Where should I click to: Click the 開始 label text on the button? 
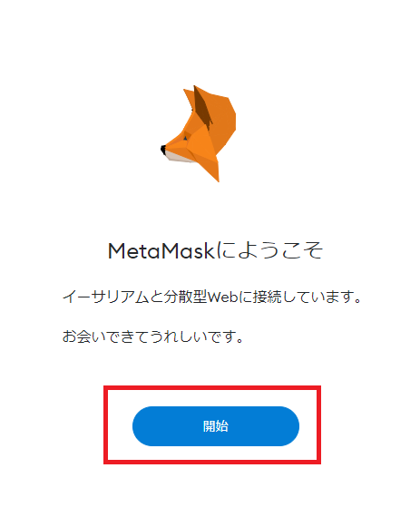click(216, 426)
